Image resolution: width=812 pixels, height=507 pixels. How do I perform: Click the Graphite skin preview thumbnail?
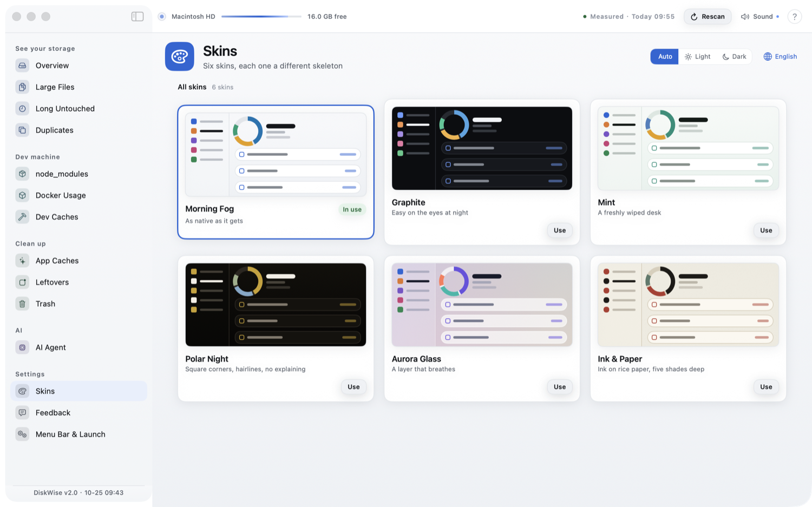pos(482,148)
